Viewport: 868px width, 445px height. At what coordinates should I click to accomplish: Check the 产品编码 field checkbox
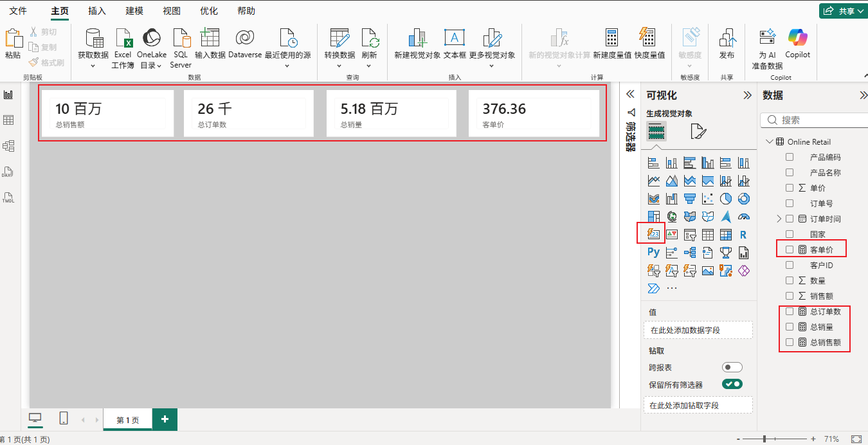pos(790,157)
